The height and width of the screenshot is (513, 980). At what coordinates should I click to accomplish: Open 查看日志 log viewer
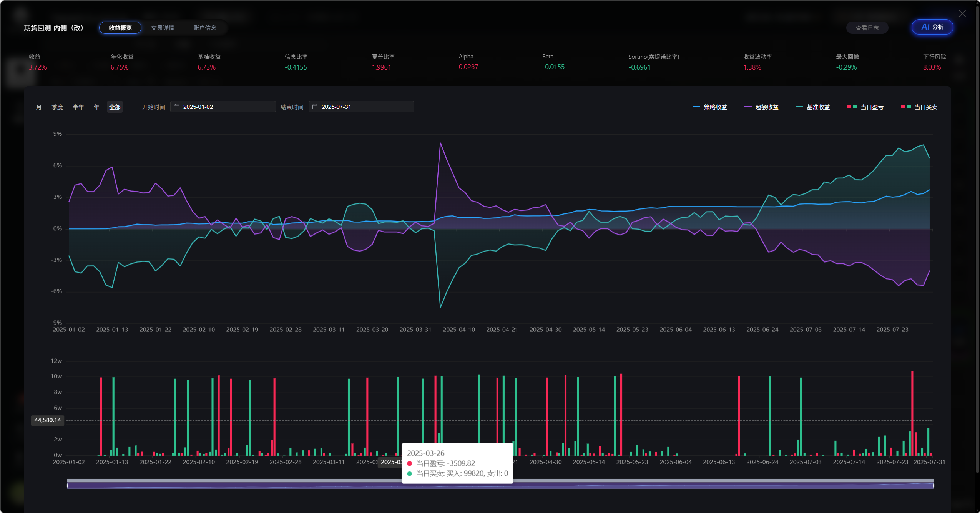click(x=867, y=28)
